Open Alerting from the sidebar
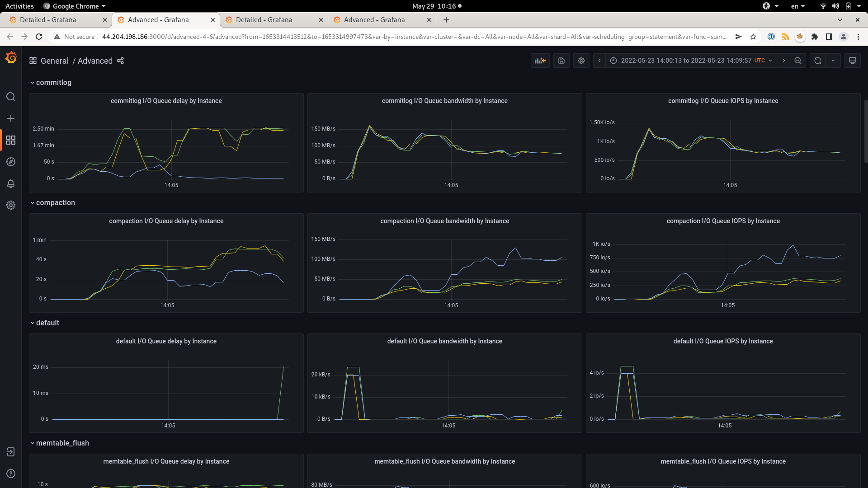Viewport: 868px width, 488px height. pos(11,183)
